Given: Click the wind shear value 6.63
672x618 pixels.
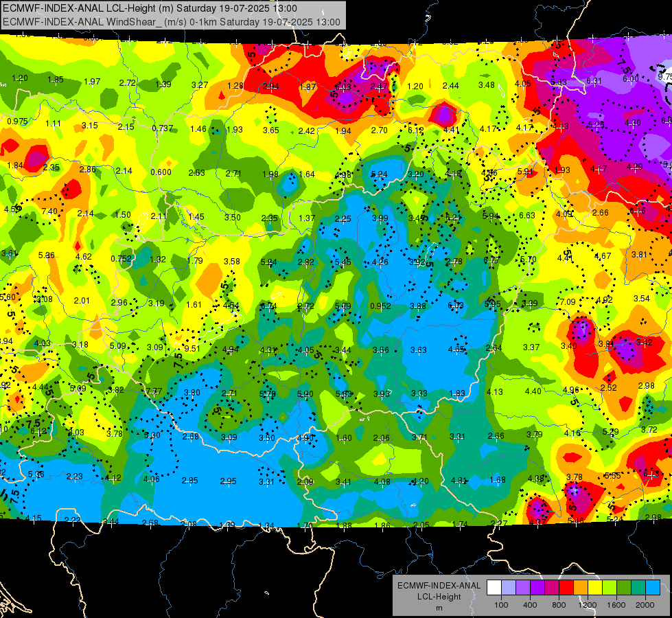Looking at the screenshot, I should (x=527, y=215).
